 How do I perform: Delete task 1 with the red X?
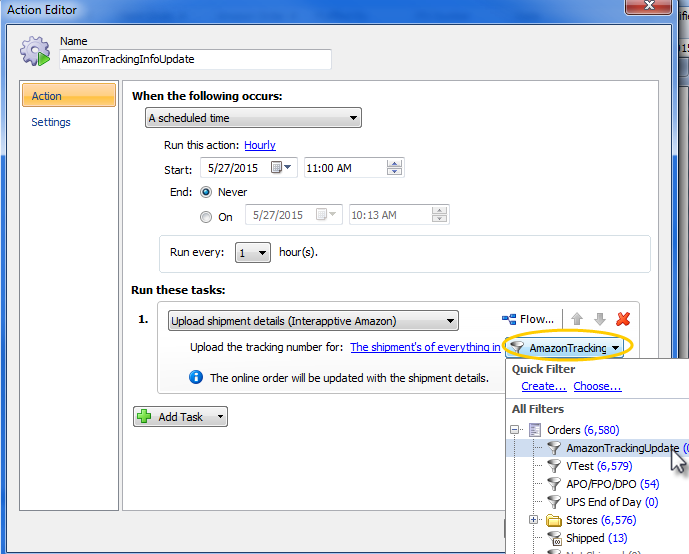(x=623, y=319)
